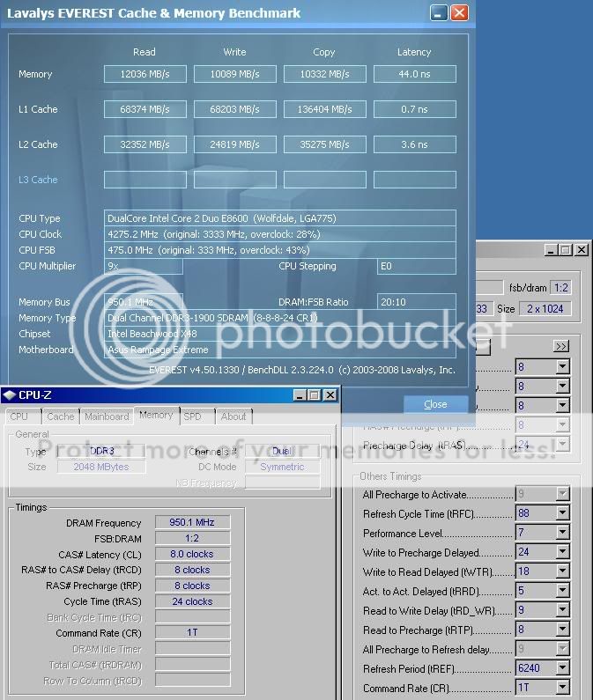Open the Command Rate (CR) dropdown in timings window
This screenshot has height=700, width=593.
click(x=563, y=688)
